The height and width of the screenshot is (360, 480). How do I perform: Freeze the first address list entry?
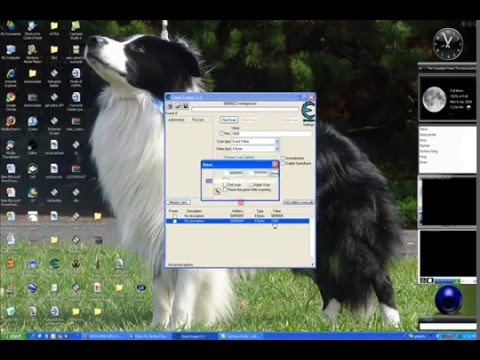coord(175,216)
